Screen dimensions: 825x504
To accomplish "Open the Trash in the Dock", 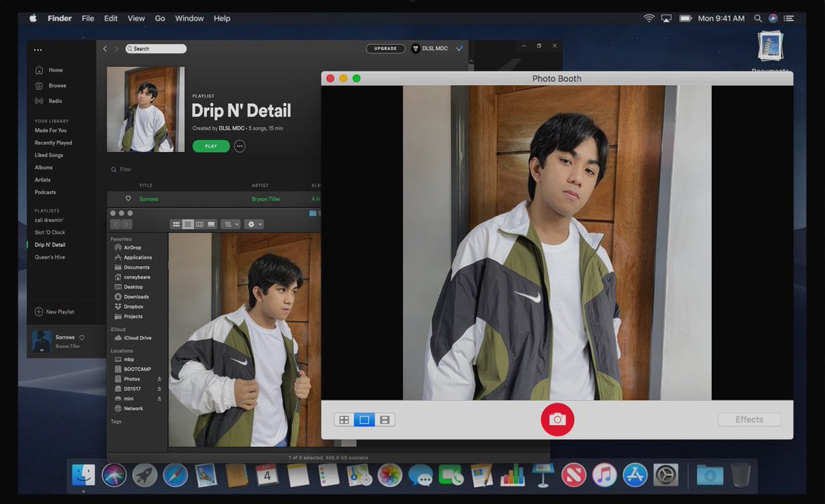I will coord(740,475).
